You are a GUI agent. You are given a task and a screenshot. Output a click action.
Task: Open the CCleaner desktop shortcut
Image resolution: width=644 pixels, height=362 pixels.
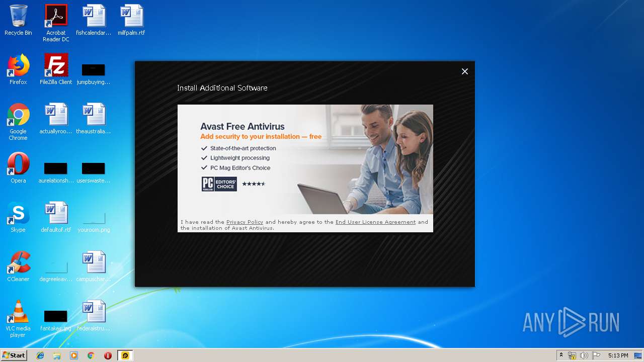[x=18, y=266]
